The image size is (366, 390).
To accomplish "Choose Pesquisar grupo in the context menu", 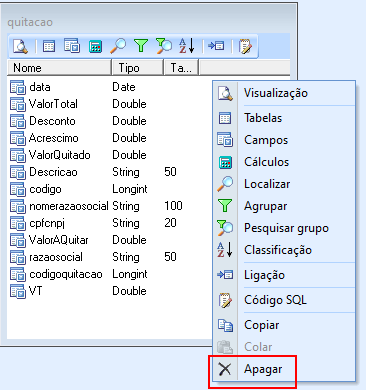I will click(284, 228).
